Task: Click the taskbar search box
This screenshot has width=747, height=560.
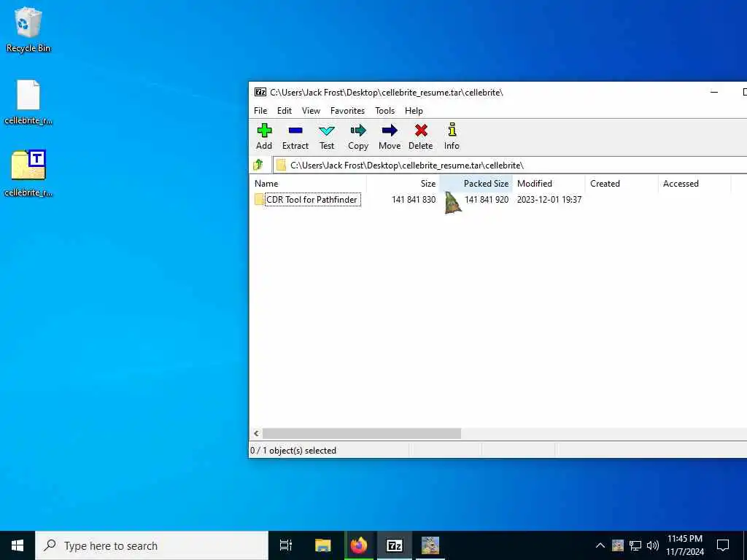Action: tap(152, 545)
